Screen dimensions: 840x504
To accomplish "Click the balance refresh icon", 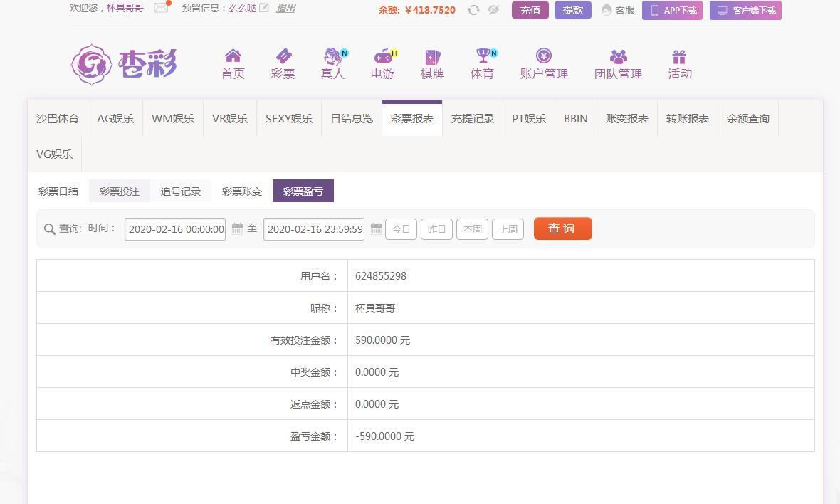I will coord(473,10).
